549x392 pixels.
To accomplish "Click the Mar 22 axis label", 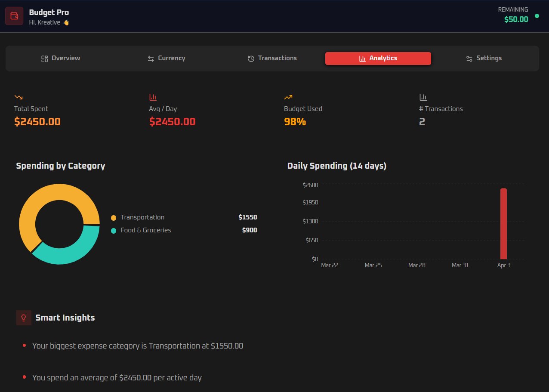I will (x=330, y=265).
